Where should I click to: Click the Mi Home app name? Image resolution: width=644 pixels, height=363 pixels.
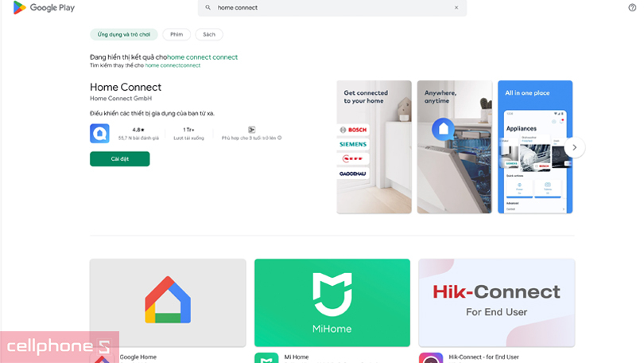coord(297,357)
